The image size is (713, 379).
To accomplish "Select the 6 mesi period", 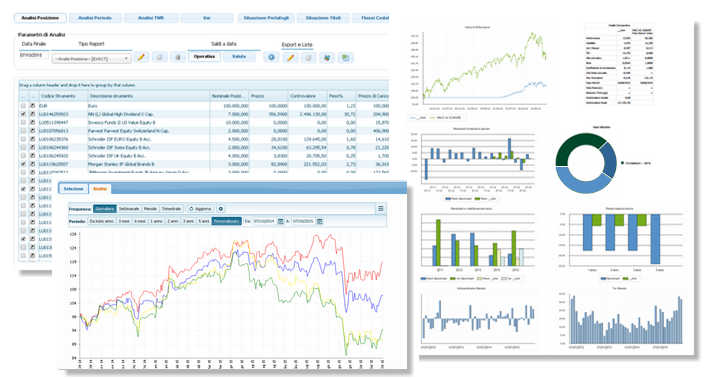I will [140, 221].
